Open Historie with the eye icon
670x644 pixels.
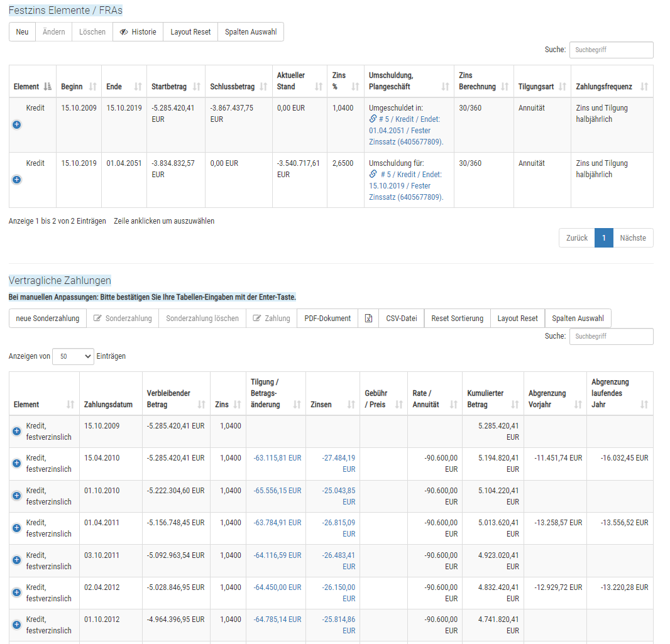(x=138, y=32)
